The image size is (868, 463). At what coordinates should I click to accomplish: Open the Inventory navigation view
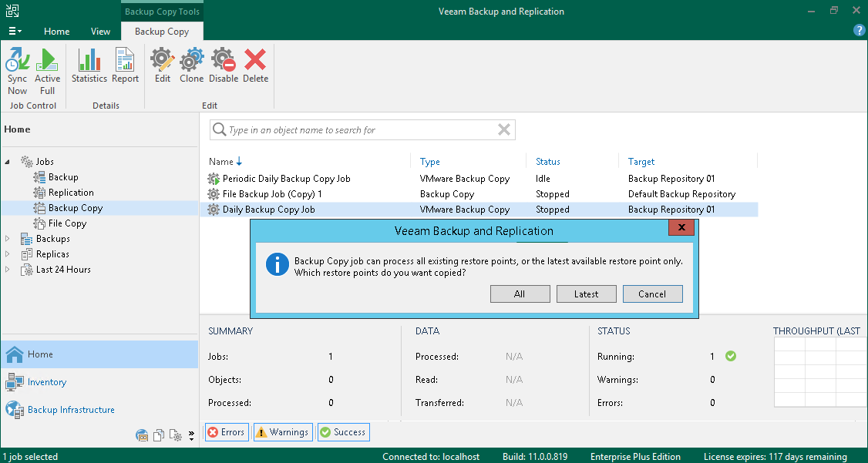point(99,382)
